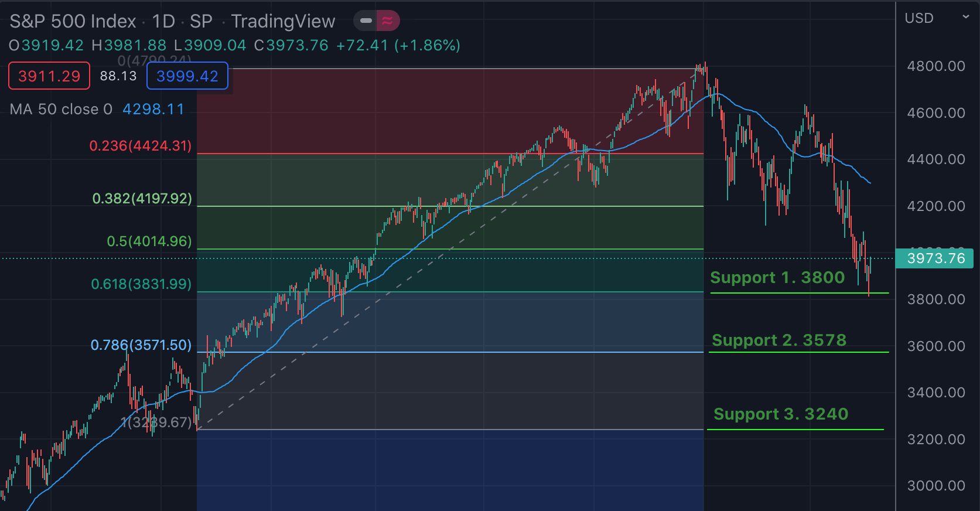Select the 0.382(4197.92) Fibonacci label
Screen dimensions: 980x511
click(x=142, y=199)
